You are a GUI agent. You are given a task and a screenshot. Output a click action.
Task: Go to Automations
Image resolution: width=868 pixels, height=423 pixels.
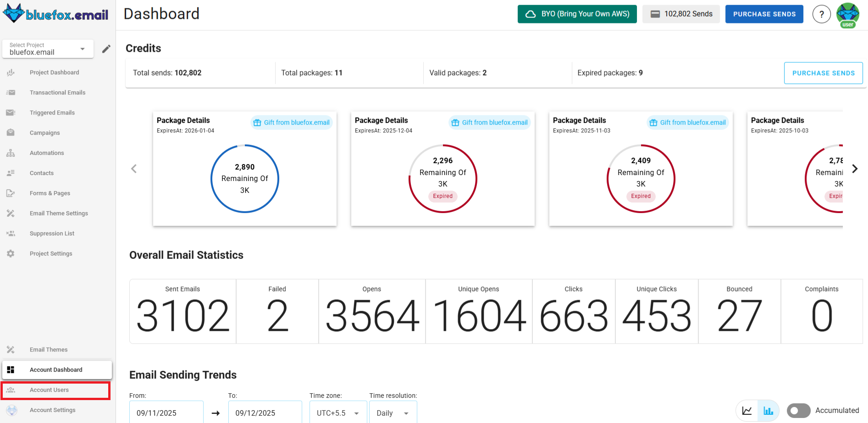pos(46,153)
